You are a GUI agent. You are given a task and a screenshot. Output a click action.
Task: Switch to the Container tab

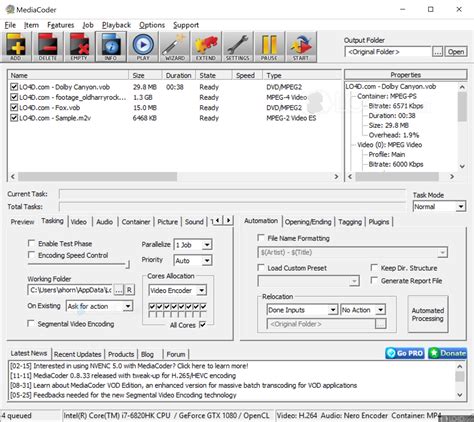pyautogui.click(x=136, y=222)
